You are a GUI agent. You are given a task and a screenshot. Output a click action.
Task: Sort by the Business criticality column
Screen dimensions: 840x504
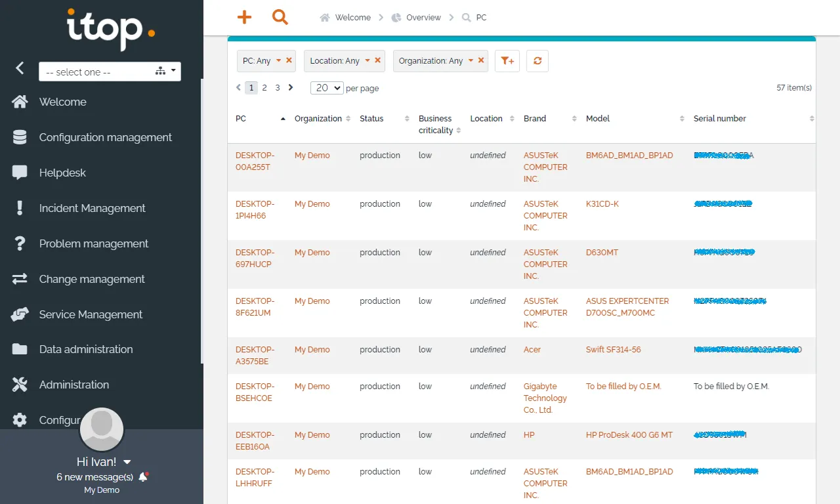(x=439, y=125)
